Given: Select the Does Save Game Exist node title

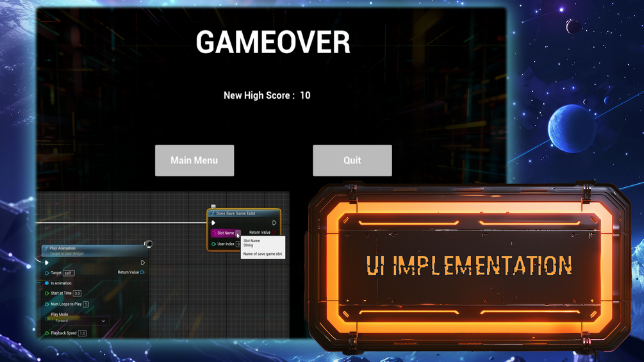Looking at the screenshot, I should pyautogui.click(x=236, y=213).
